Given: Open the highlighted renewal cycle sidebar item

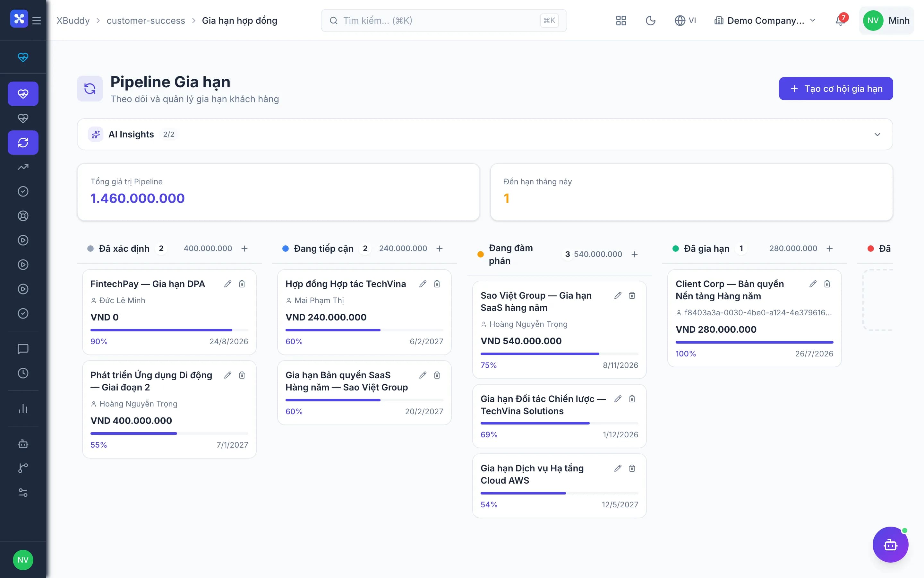Looking at the screenshot, I should pyautogui.click(x=23, y=143).
